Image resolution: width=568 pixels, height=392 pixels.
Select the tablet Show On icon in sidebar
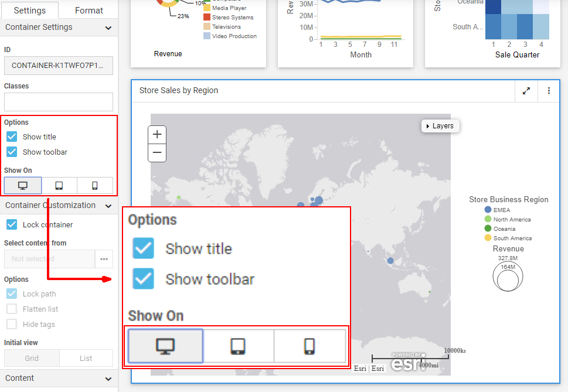[59, 186]
